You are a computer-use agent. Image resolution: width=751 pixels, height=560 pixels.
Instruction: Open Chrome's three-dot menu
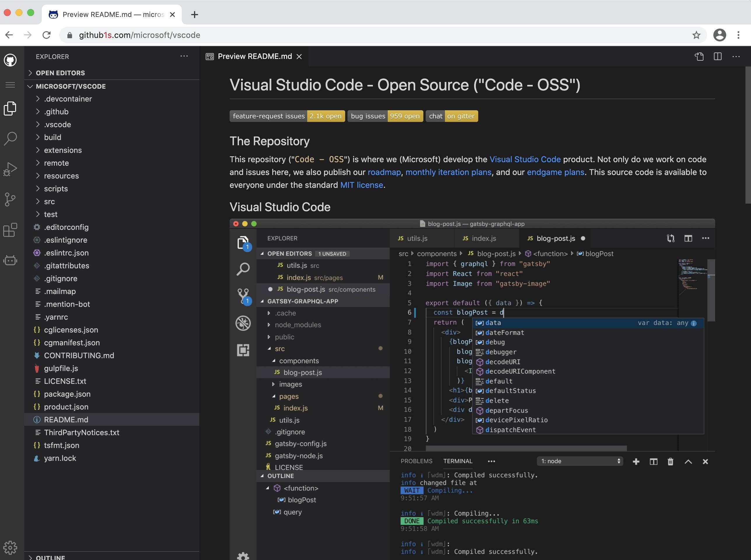click(738, 35)
